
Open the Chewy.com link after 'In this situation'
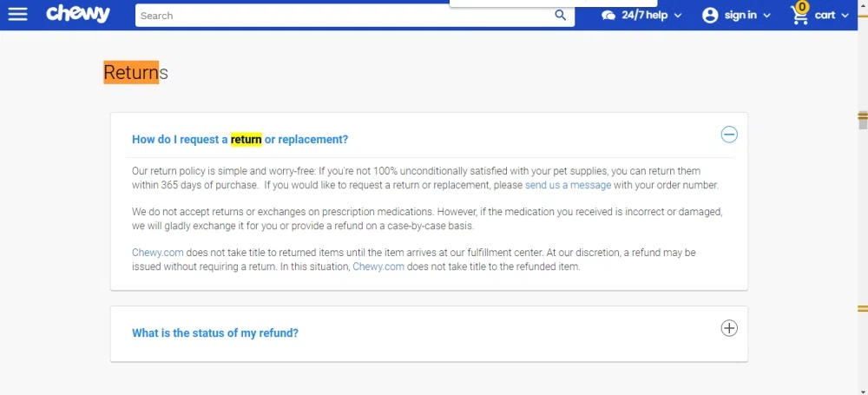378,267
